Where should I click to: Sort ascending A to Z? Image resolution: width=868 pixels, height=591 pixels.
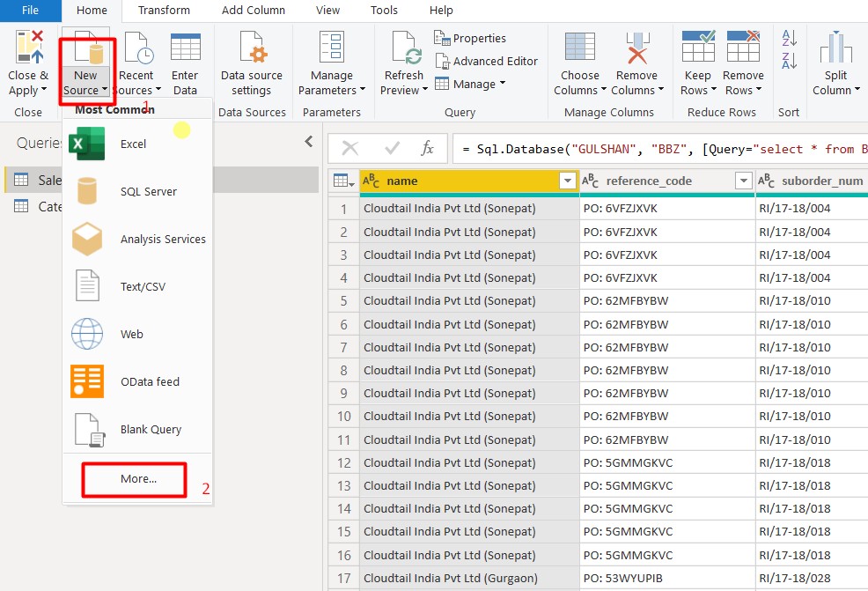pyautogui.click(x=789, y=38)
